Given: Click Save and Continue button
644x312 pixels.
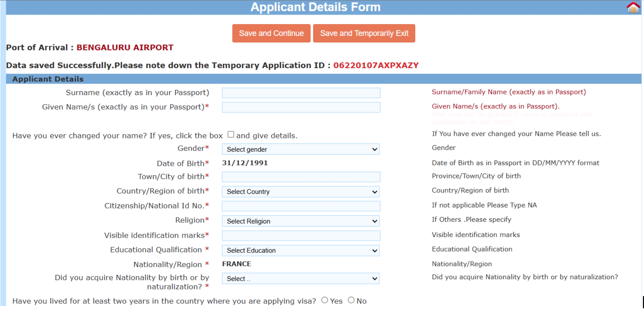Looking at the screenshot, I should (x=271, y=33).
